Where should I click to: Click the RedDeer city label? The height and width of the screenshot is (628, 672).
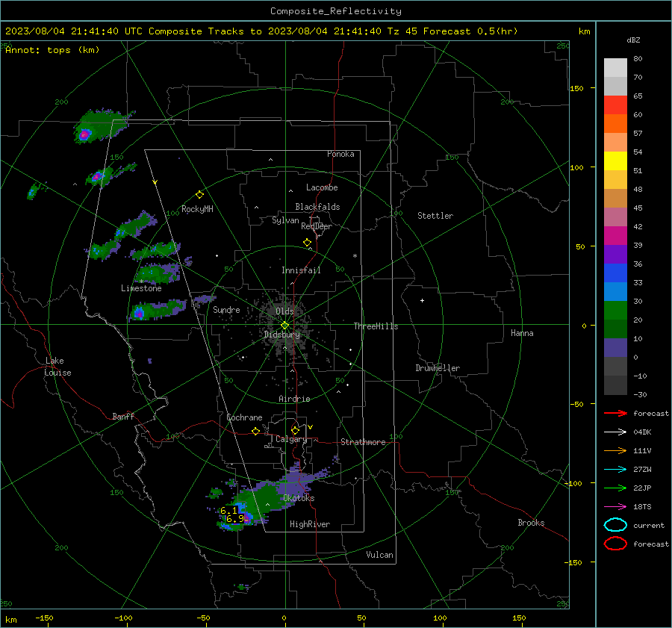click(317, 226)
